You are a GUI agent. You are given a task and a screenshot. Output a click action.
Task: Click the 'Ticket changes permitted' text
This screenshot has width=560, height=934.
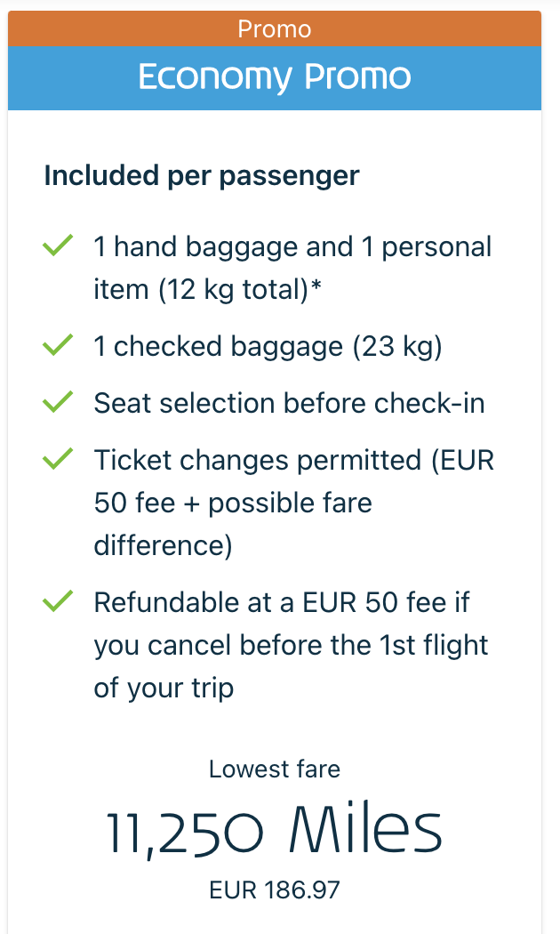pyautogui.click(x=258, y=460)
